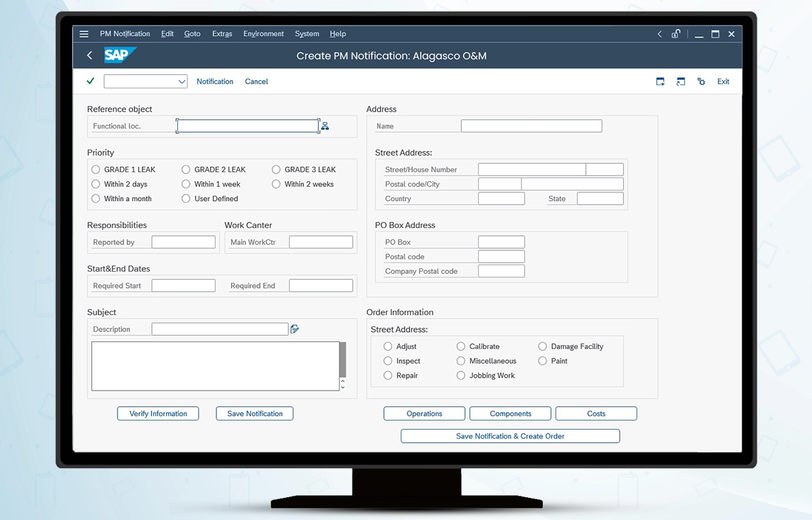This screenshot has height=520, width=812.
Task: Click the Country input field
Action: (501, 198)
